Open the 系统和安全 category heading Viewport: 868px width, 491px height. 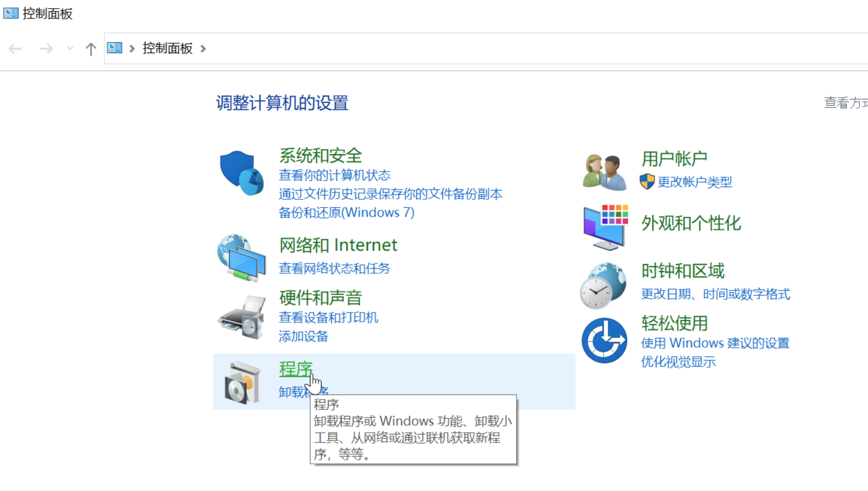[x=320, y=155]
